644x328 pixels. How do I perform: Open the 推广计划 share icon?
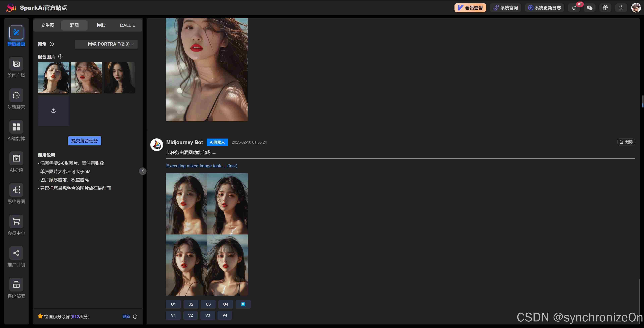pos(16,253)
